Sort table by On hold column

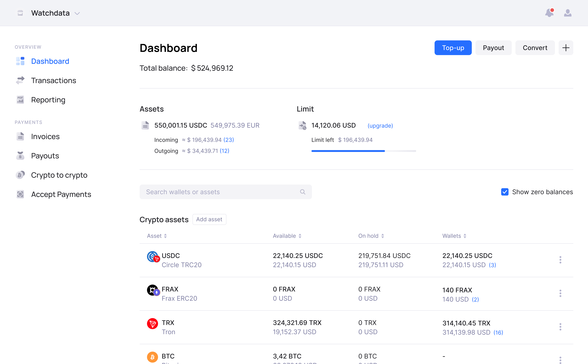click(x=371, y=236)
